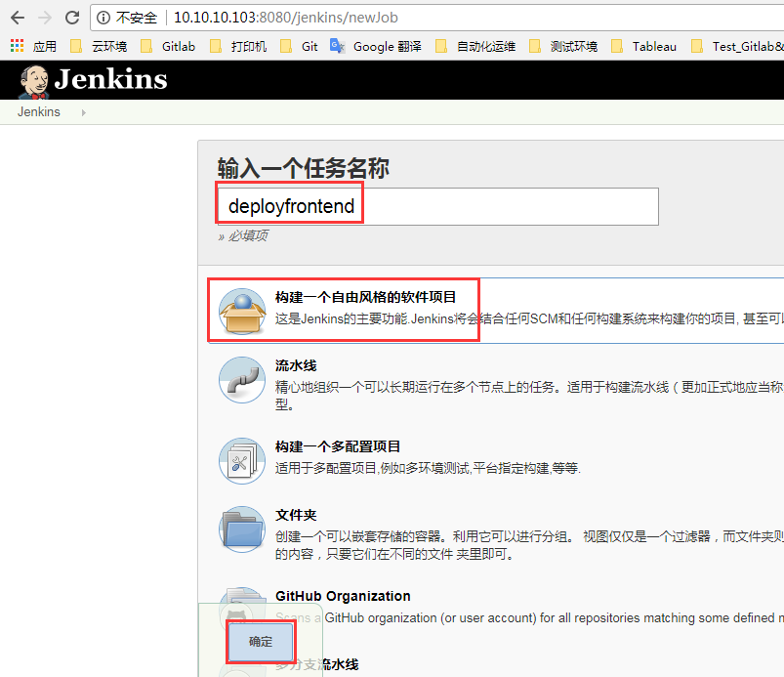Choose the 文件夹 item type title
The width and height of the screenshot is (784, 677).
[296, 516]
